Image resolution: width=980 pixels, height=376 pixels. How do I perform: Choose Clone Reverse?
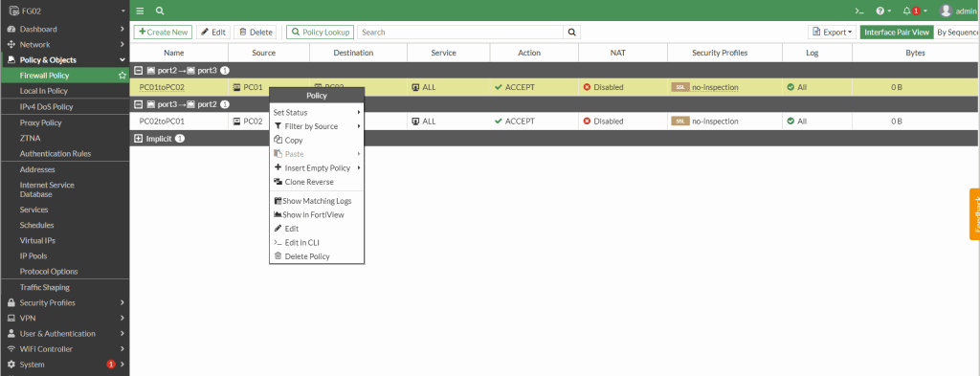point(317,182)
